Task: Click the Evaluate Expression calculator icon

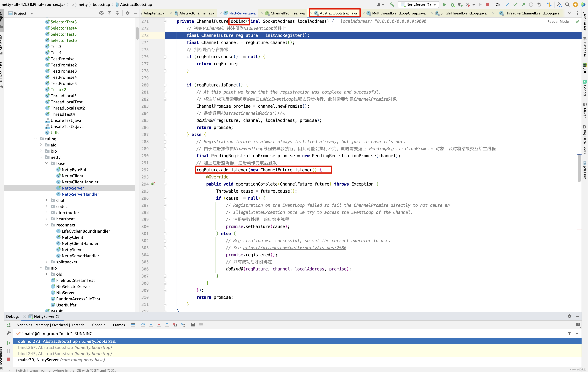Action: [193, 325]
